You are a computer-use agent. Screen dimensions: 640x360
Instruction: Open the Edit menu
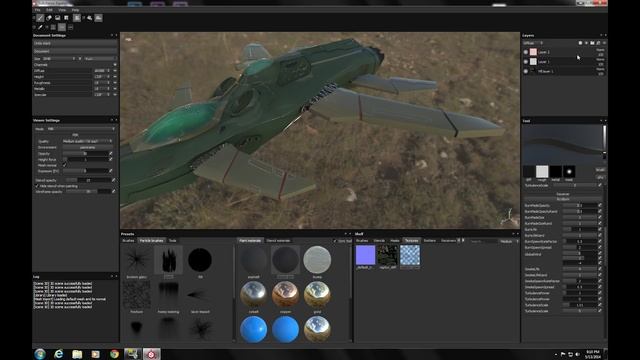click(49, 10)
